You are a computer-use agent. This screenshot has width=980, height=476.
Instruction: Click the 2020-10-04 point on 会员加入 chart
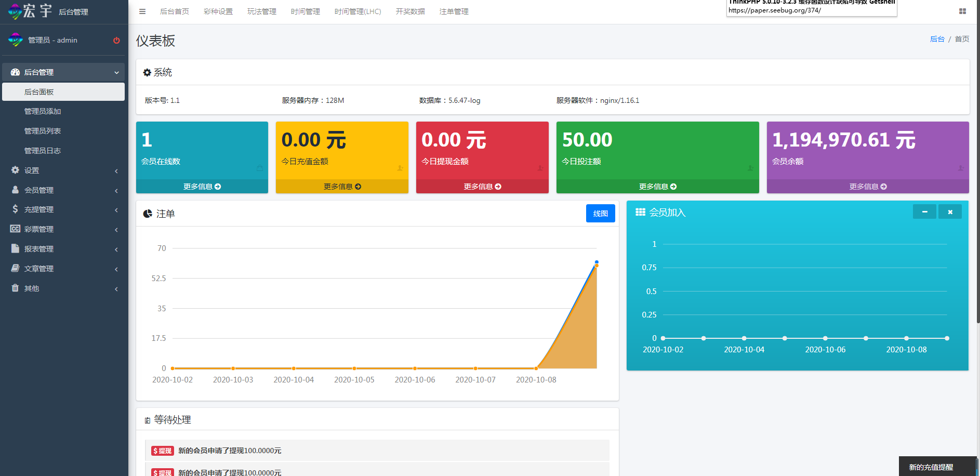point(744,338)
